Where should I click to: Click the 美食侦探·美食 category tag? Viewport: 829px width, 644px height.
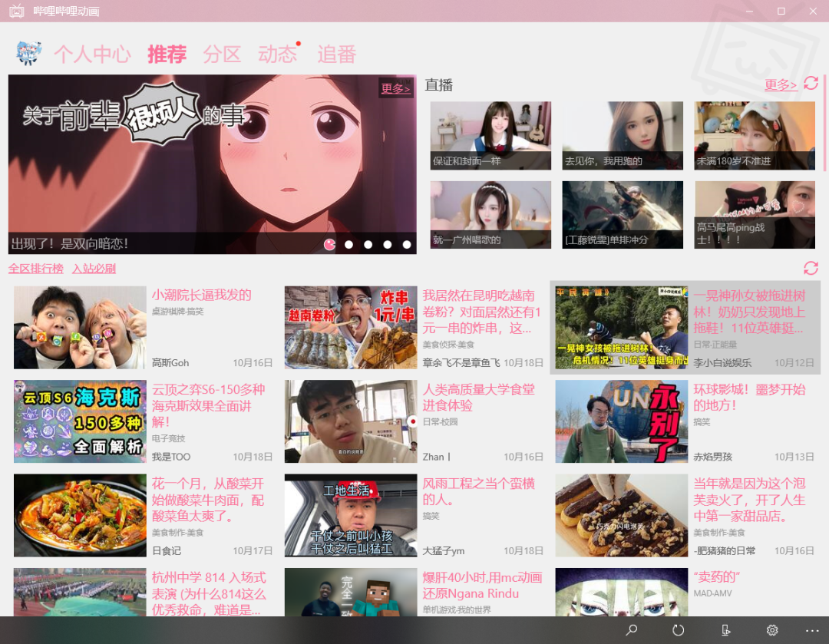click(448, 345)
